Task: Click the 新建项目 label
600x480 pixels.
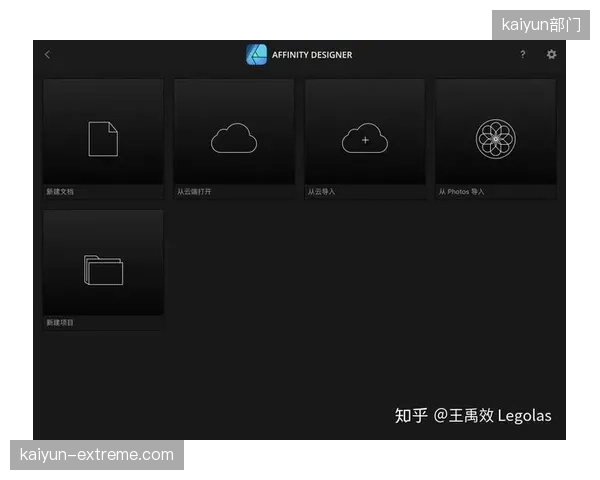Action: [60, 323]
